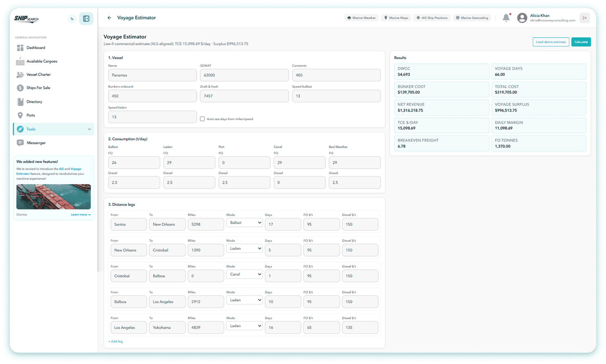Open Mode dropdown for New Orleans–Cristobal leg
This screenshot has height=364, width=606.
244,248
